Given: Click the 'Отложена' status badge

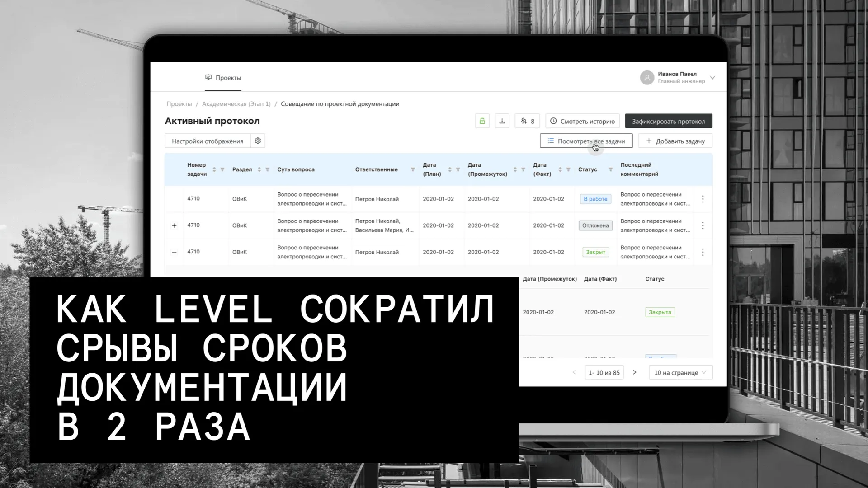Looking at the screenshot, I should (x=595, y=225).
